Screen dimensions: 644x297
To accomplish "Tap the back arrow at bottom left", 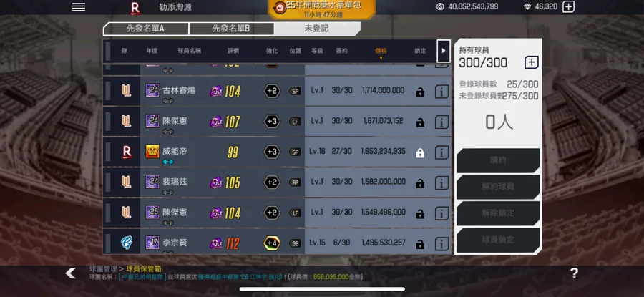I will click(x=71, y=273).
